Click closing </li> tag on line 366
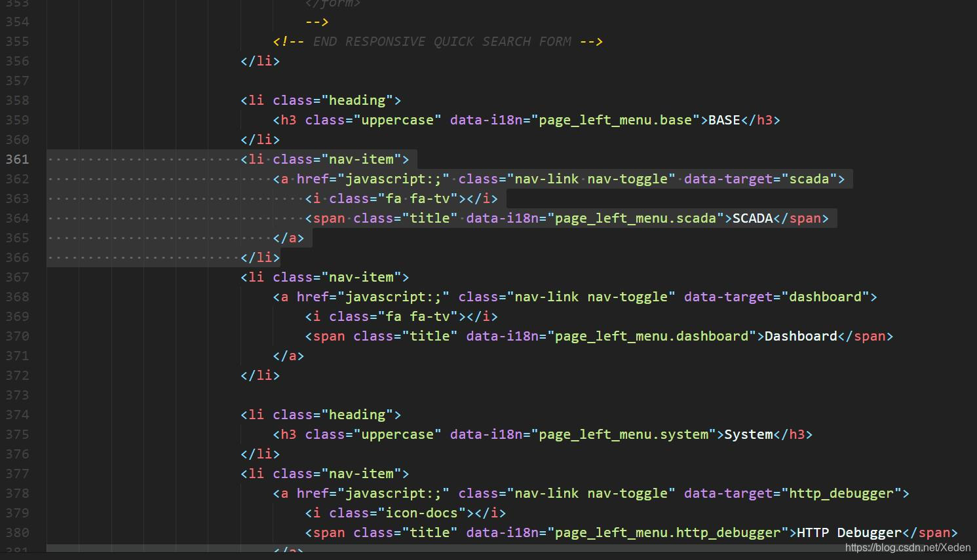Screen dimensions: 977x560 click(260, 257)
